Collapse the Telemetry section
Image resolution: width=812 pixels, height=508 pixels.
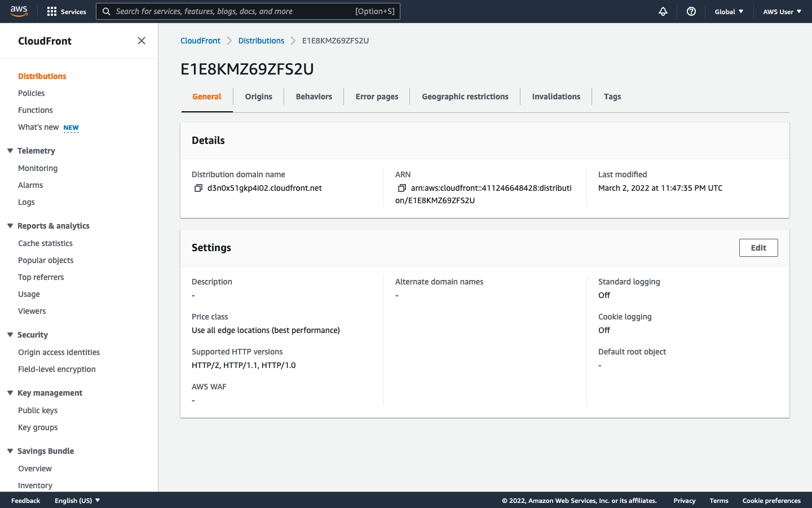(x=9, y=151)
